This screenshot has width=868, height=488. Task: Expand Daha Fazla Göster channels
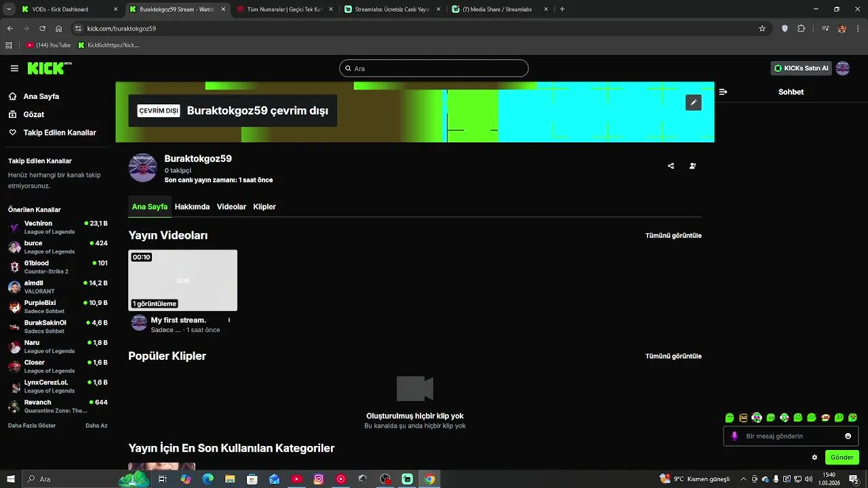tap(32, 426)
